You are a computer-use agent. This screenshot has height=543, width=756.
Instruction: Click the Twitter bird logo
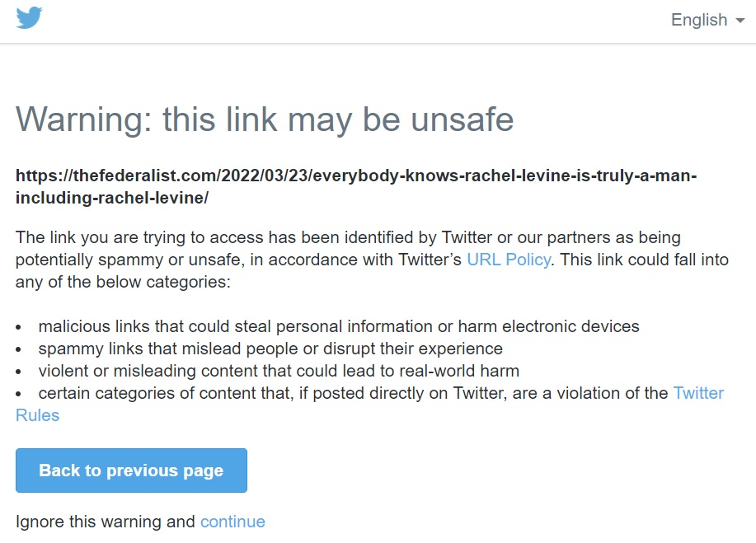(29, 18)
